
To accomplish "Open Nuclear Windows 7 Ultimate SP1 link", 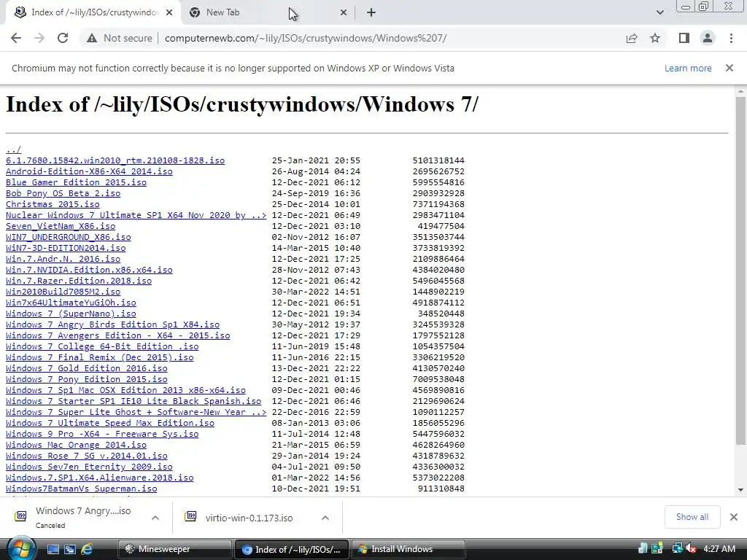I will [136, 215].
